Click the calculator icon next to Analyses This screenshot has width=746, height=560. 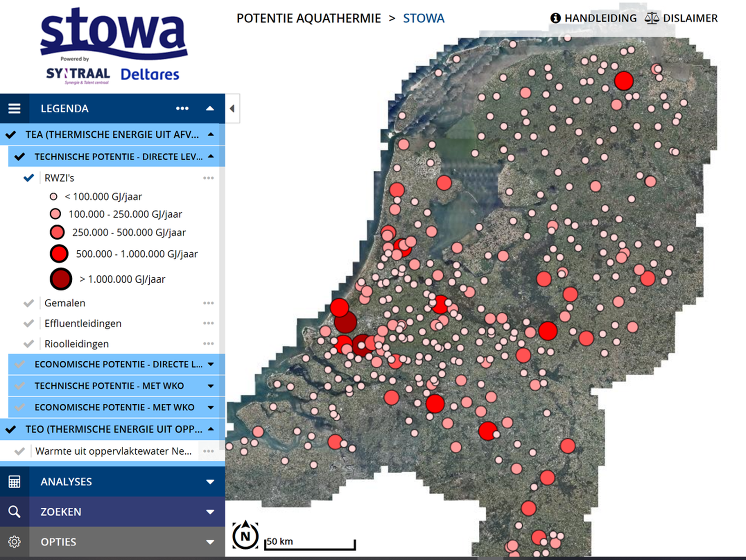tap(14, 482)
